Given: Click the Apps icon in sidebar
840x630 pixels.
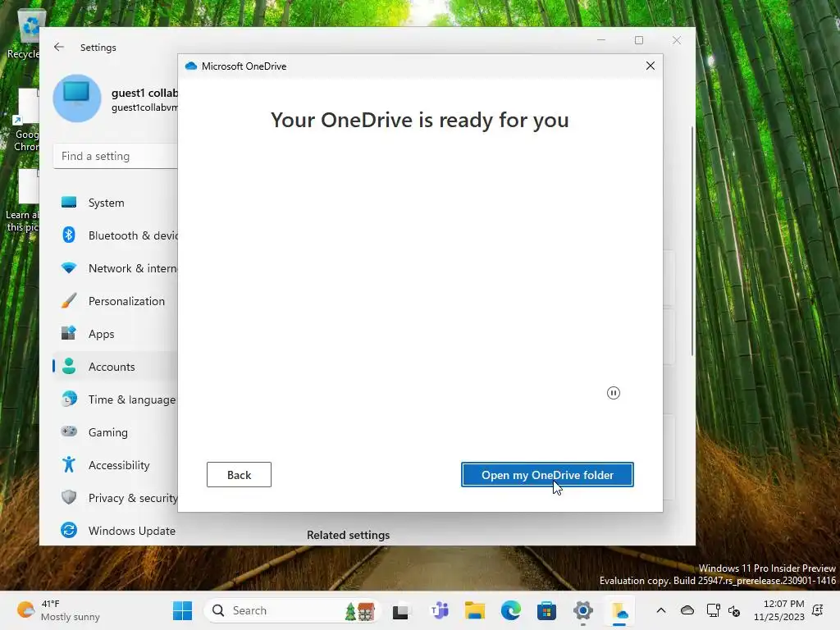Looking at the screenshot, I should tap(69, 333).
